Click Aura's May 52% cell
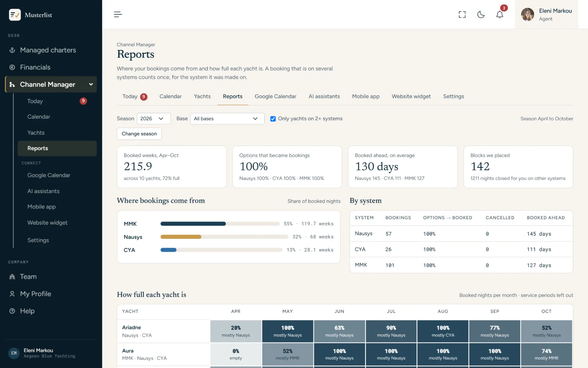Image resolution: width=588 pixels, height=368 pixels. [288, 354]
